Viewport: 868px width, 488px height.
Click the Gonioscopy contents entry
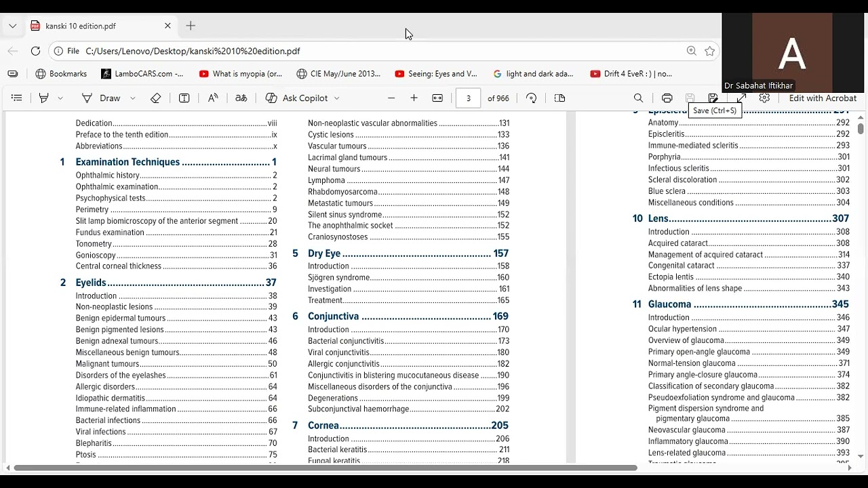pos(176,256)
